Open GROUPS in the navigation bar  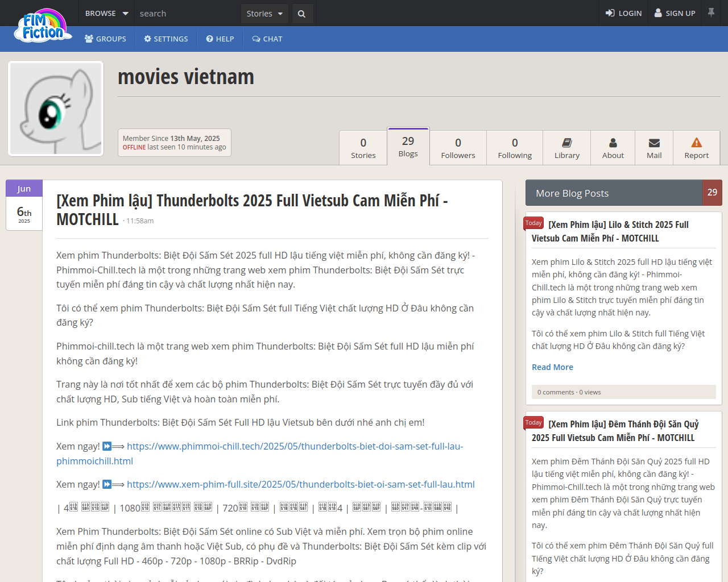coord(105,39)
